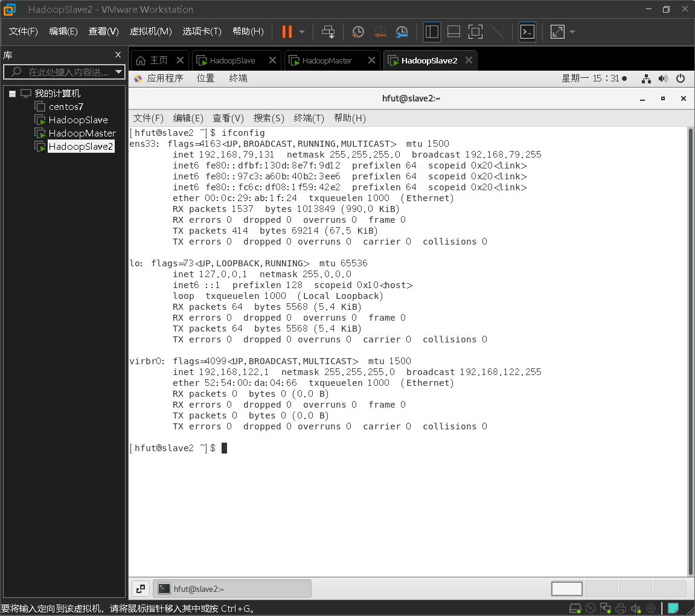Open VMware 帮助(H) menu

click(x=248, y=31)
